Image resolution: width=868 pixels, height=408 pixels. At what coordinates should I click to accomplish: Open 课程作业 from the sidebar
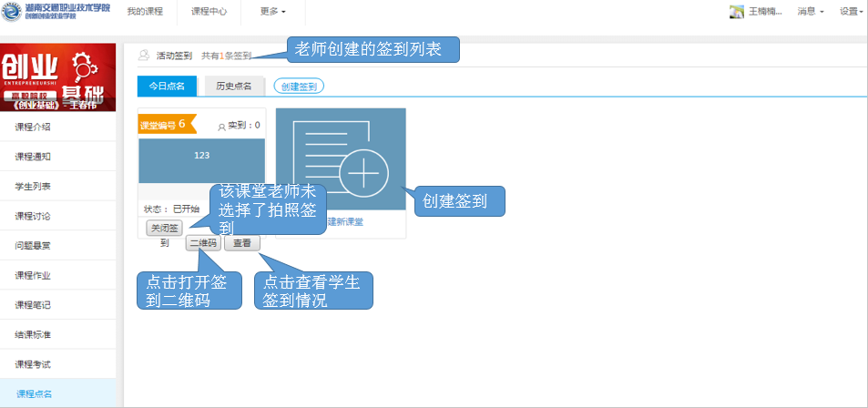pyautogui.click(x=33, y=275)
